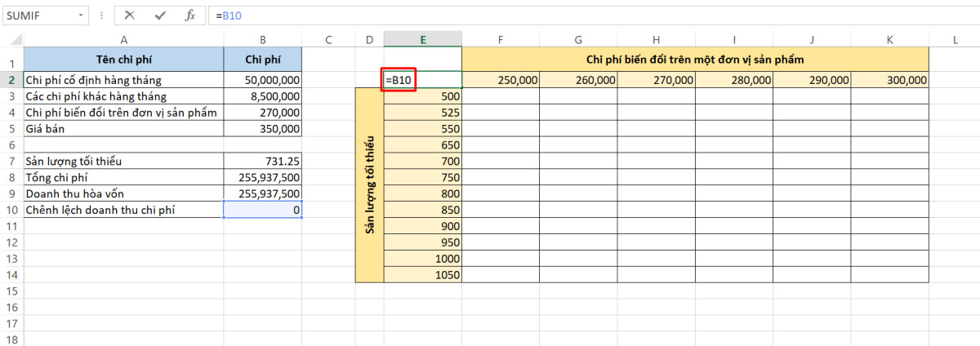The height and width of the screenshot is (346, 980).
Task: Select cell 'Chi phí cố định hàng tháng'
Action: click(x=123, y=80)
